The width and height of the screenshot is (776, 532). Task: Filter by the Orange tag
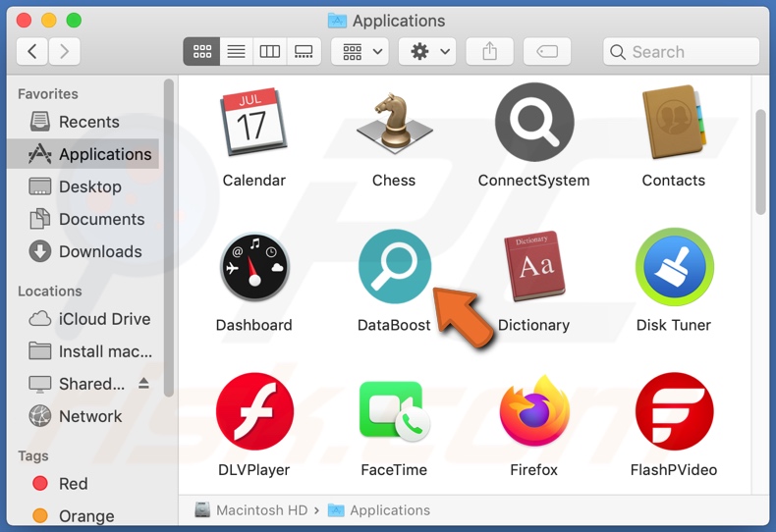[x=83, y=515]
